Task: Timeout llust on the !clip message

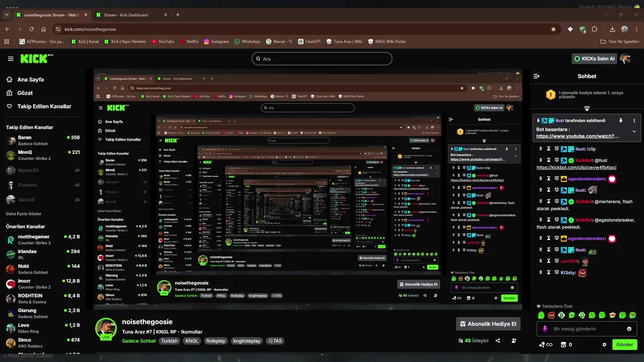Action: [x=549, y=149]
